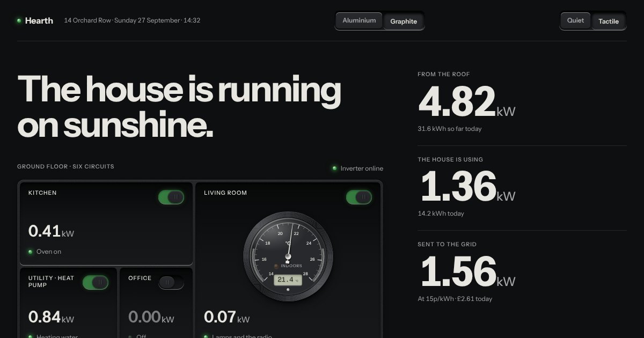Disable the Utility Heat Pump switch
The height and width of the screenshot is (338, 644).
coord(96,283)
